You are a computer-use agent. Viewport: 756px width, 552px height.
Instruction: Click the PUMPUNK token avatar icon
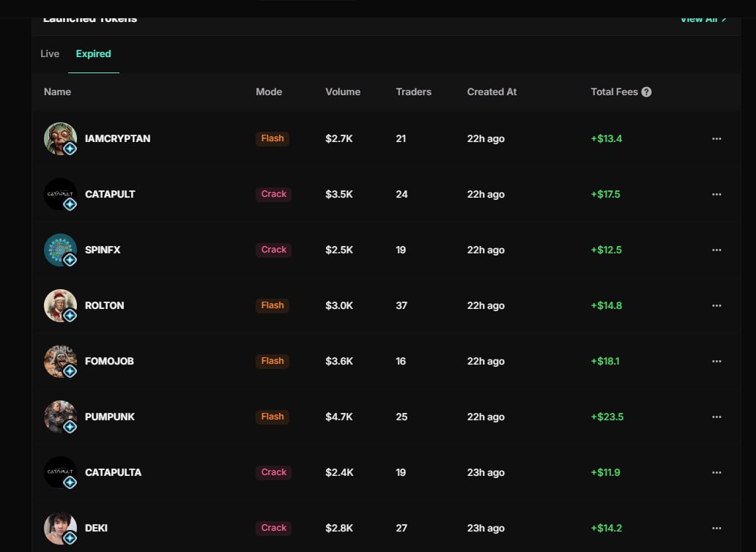[x=60, y=417]
